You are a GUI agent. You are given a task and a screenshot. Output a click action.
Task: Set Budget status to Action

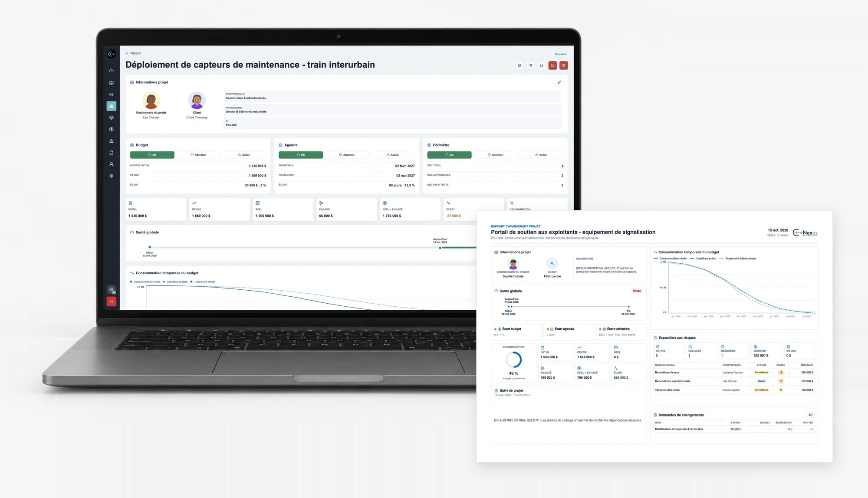[244, 155]
